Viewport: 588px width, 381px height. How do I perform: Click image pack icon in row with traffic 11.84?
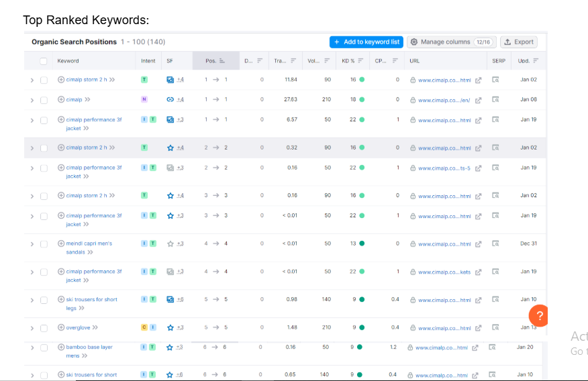[x=170, y=79]
